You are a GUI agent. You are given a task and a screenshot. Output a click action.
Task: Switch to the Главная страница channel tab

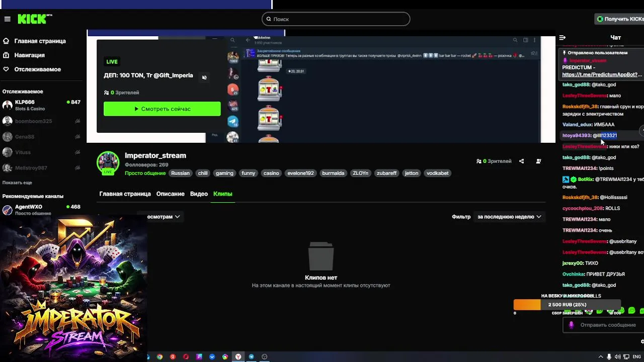point(125,194)
